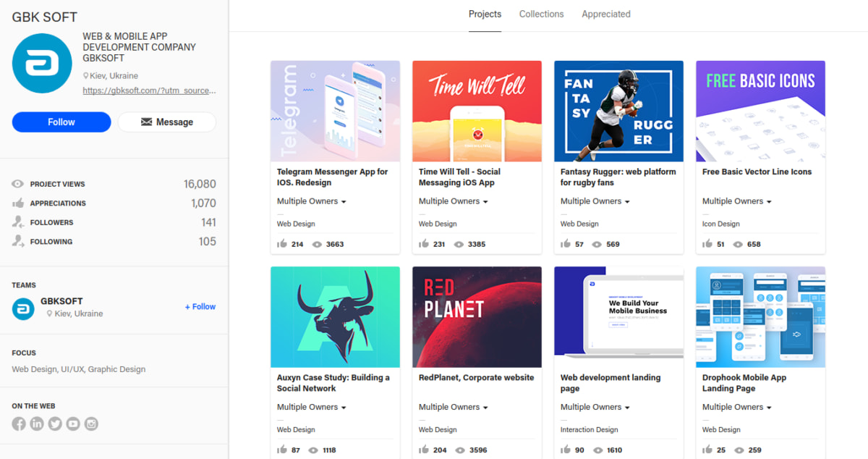The image size is (868, 459).
Task: Click views eye icon on Drophook card
Action: tap(738, 450)
